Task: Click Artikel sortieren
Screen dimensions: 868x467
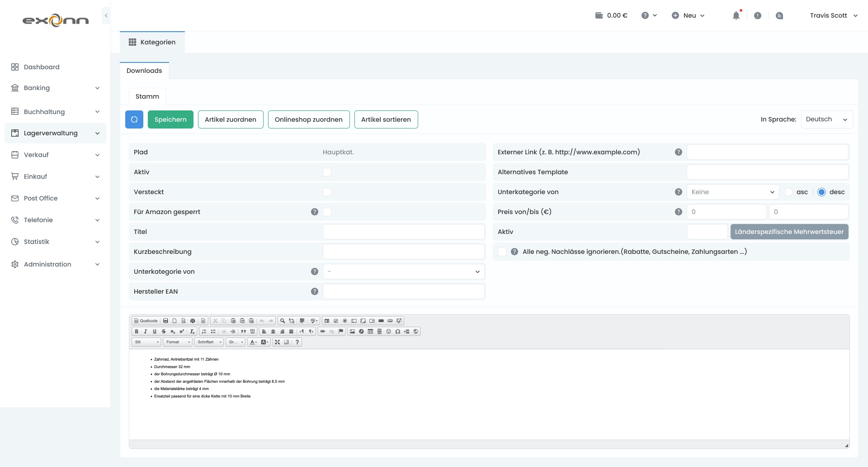Action: pos(386,119)
